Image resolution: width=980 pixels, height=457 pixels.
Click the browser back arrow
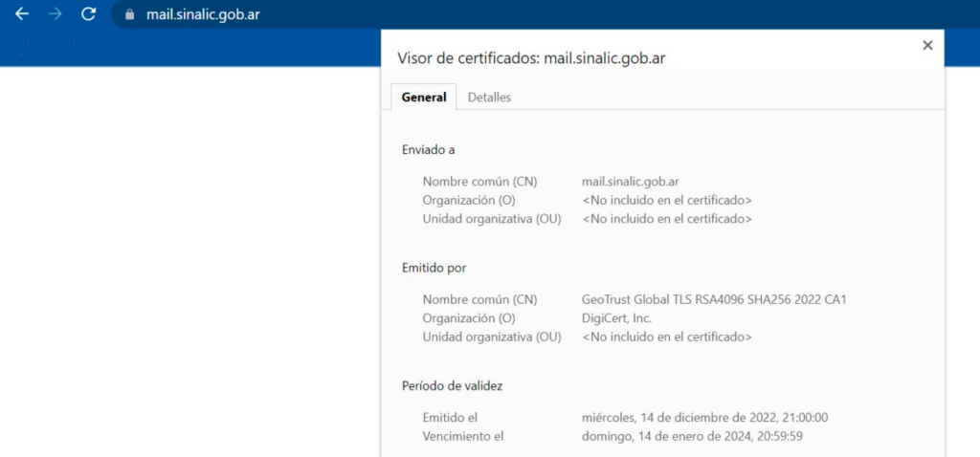22,14
